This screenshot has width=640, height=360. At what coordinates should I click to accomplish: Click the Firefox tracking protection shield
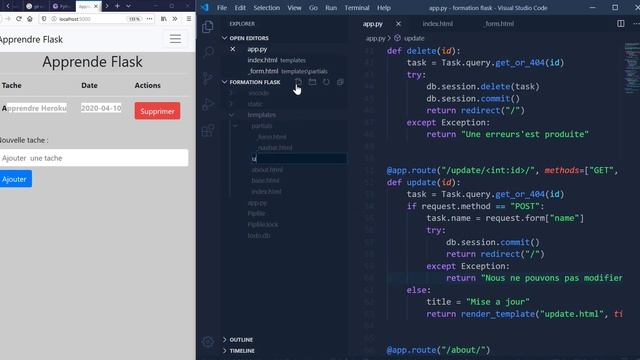coord(44,19)
